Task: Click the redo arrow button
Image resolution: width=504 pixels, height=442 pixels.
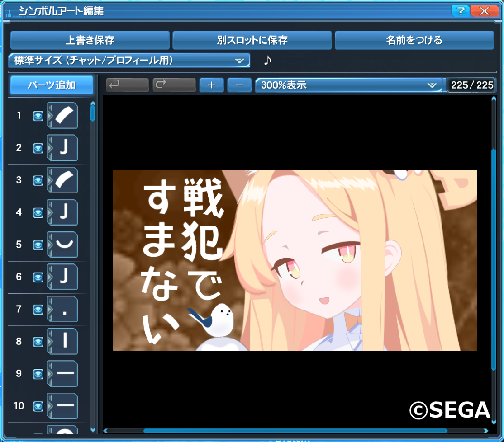Action: pyautogui.click(x=174, y=85)
